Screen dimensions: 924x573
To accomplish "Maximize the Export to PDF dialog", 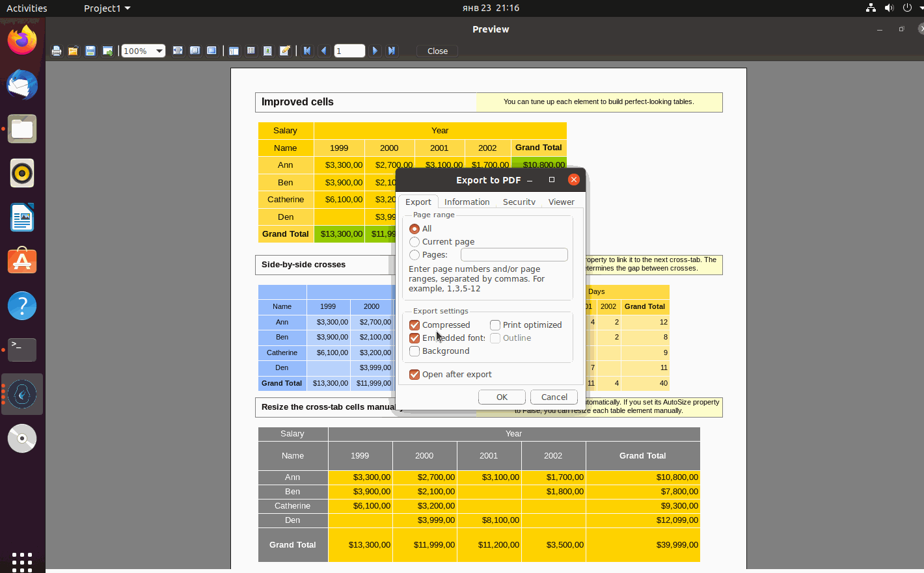I will pos(552,180).
